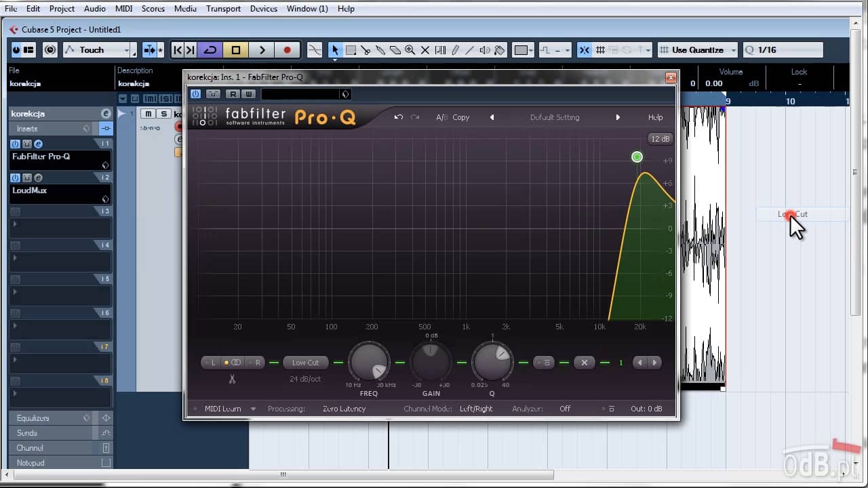Select the Split scissors tool
The width and height of the screenshot is (868, 488).
tap(366, 50)
